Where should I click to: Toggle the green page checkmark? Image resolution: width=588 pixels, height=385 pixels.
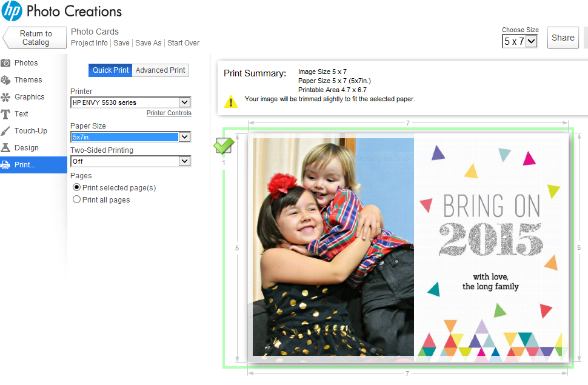224,146
